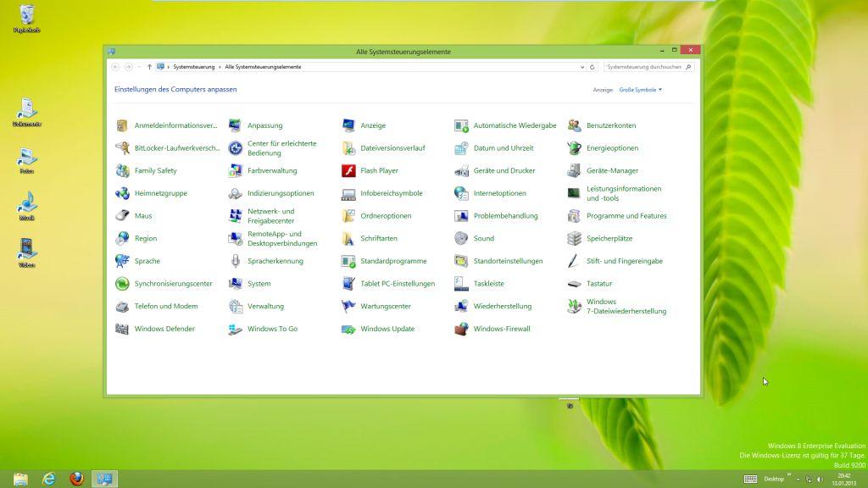
Task: Open the Sprache link
Action: click(147, 261)
